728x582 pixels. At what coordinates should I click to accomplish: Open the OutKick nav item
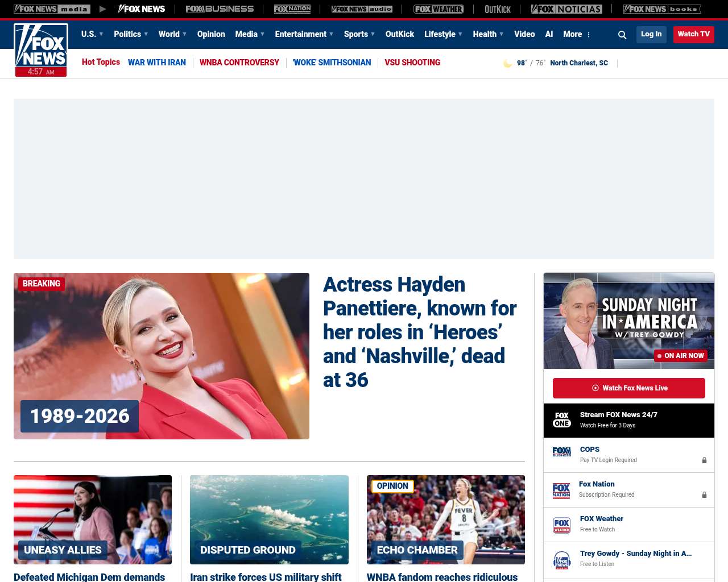(x=400, y=34)
